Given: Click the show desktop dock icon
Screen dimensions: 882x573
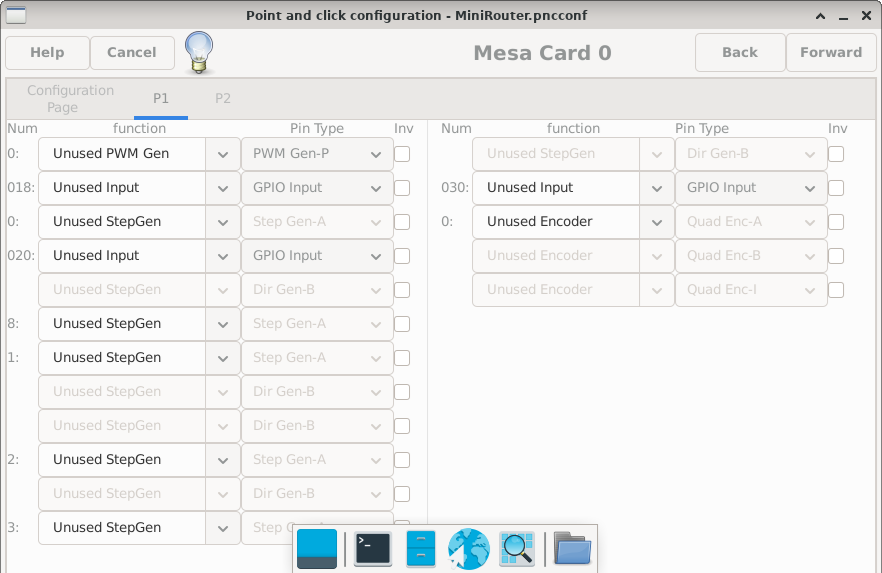Looking at the screenshot, I should [x=317, y=549].
